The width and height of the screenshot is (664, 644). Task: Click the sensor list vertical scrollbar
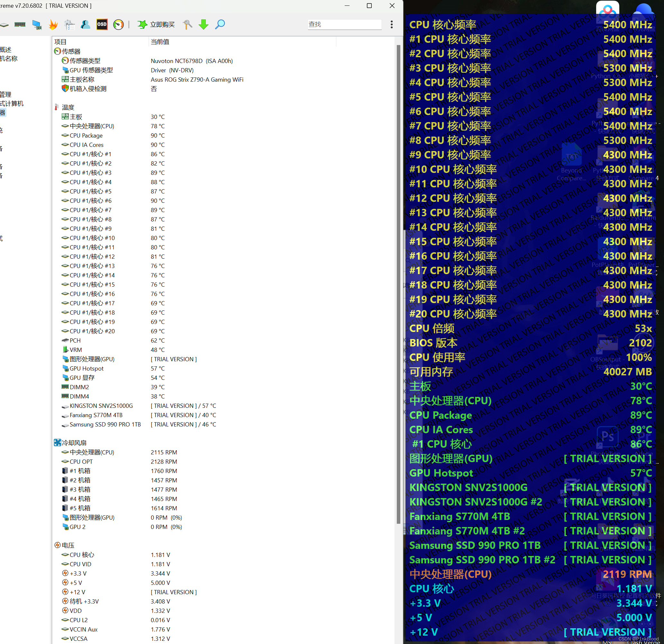(398, 284)
